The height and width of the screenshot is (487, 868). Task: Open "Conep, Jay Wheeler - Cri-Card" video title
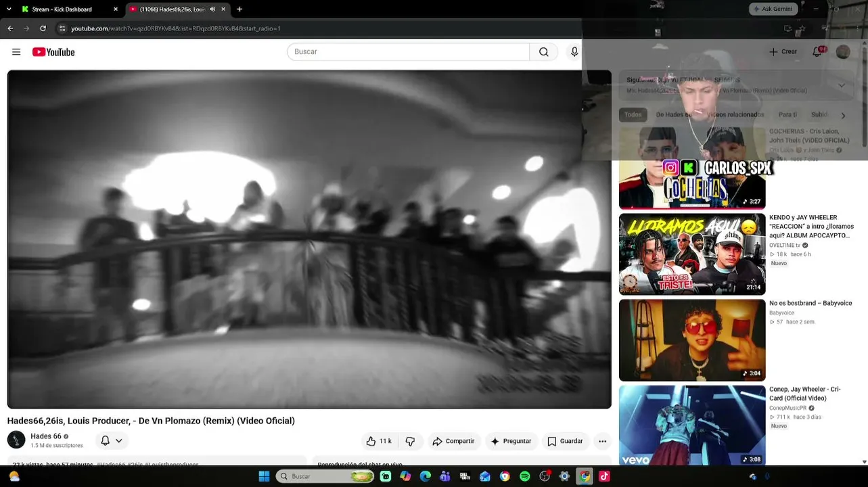click(x=805, y=394)
